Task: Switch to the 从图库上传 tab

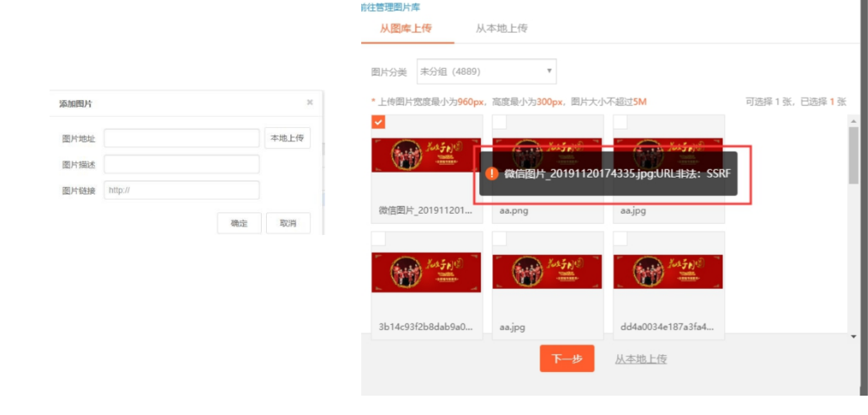Action: click(406, 29)
